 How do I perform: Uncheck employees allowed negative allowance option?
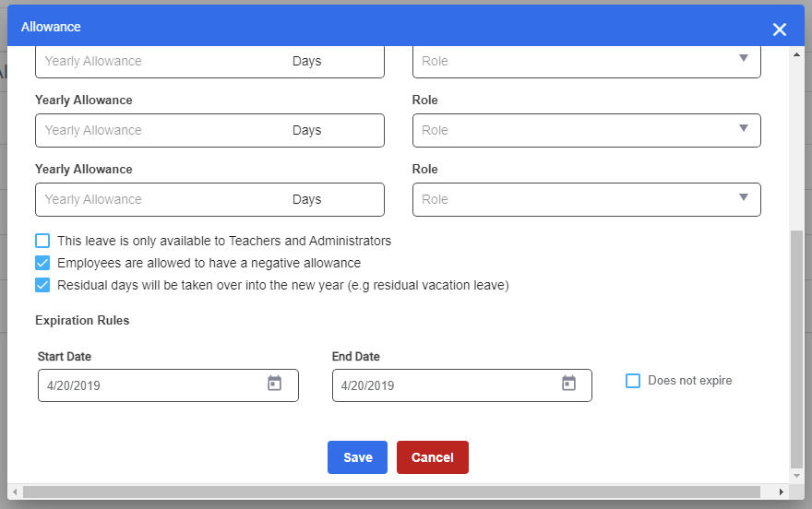tap(42, 263)
